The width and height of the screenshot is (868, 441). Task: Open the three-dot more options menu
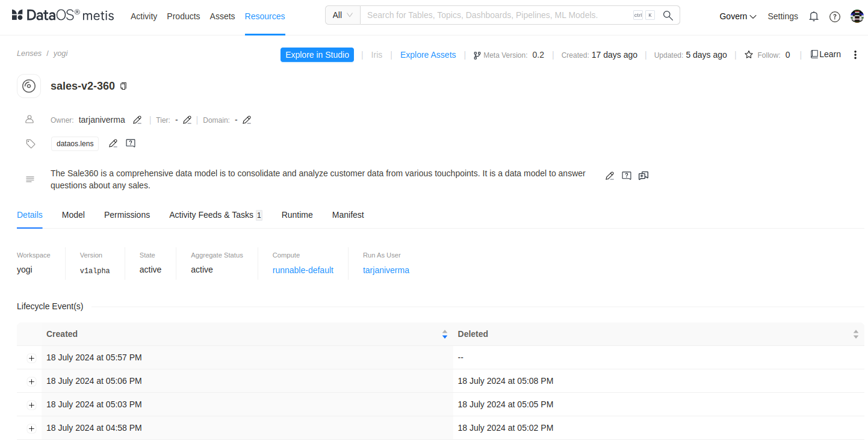(x=855, y=55)
